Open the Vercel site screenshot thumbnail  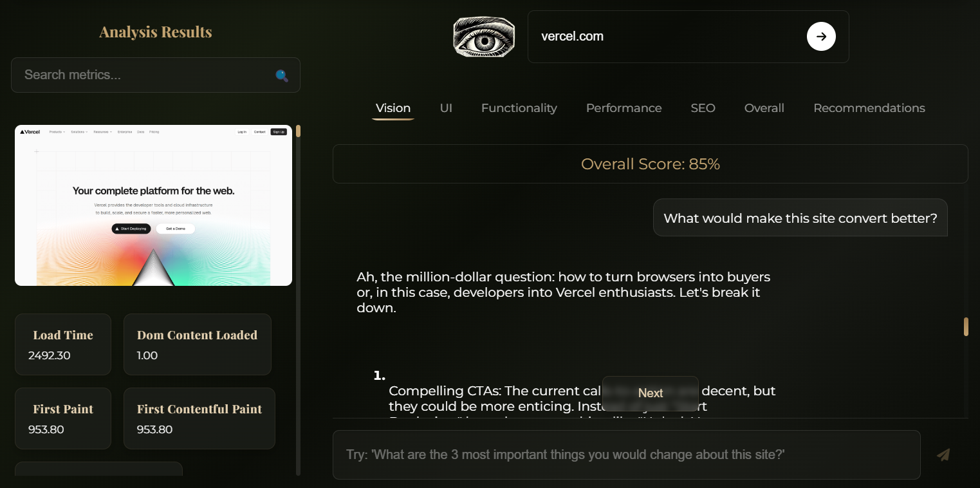[153, 205]
